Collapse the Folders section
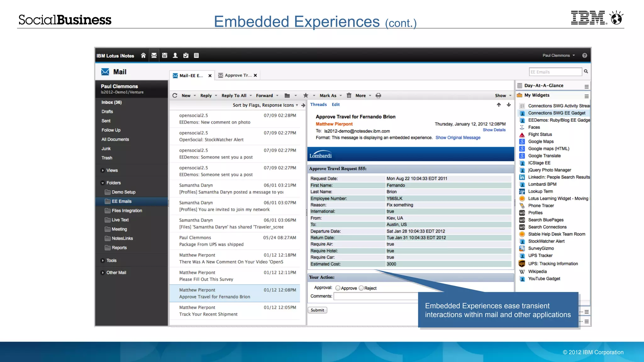The height and width of the screenshot is (362, 644). tap(103, 183)
